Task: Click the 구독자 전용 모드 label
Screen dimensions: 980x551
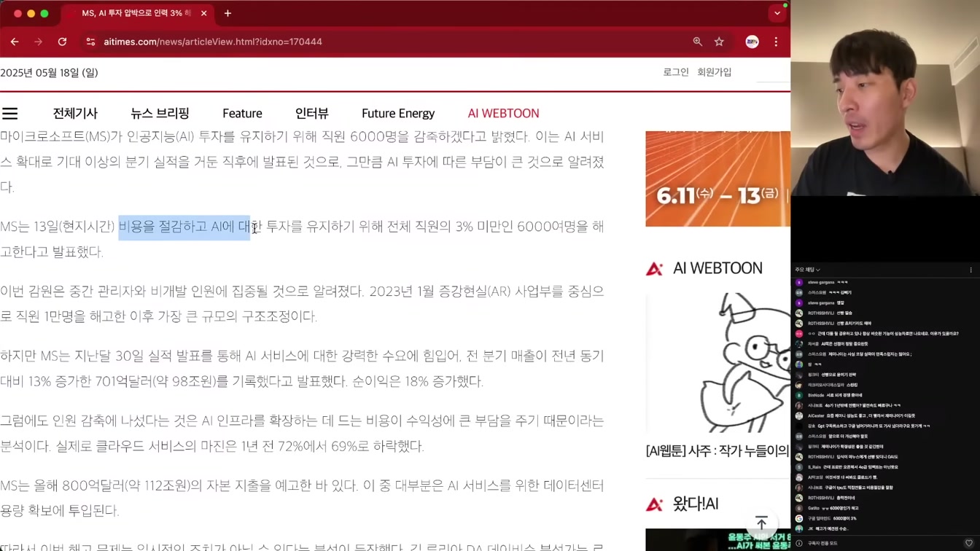Action: tap(822, 543)
